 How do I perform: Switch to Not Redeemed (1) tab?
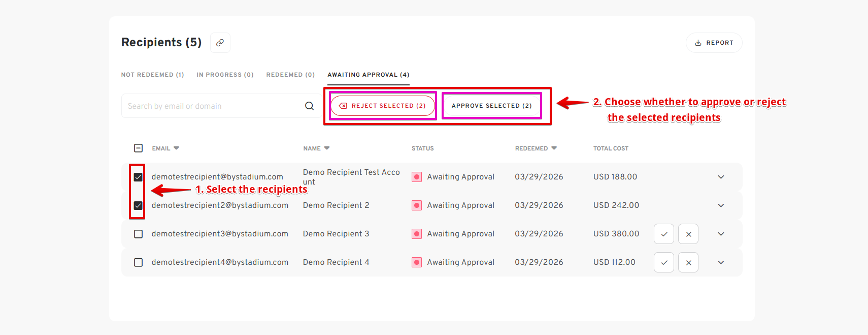(153, 75)
